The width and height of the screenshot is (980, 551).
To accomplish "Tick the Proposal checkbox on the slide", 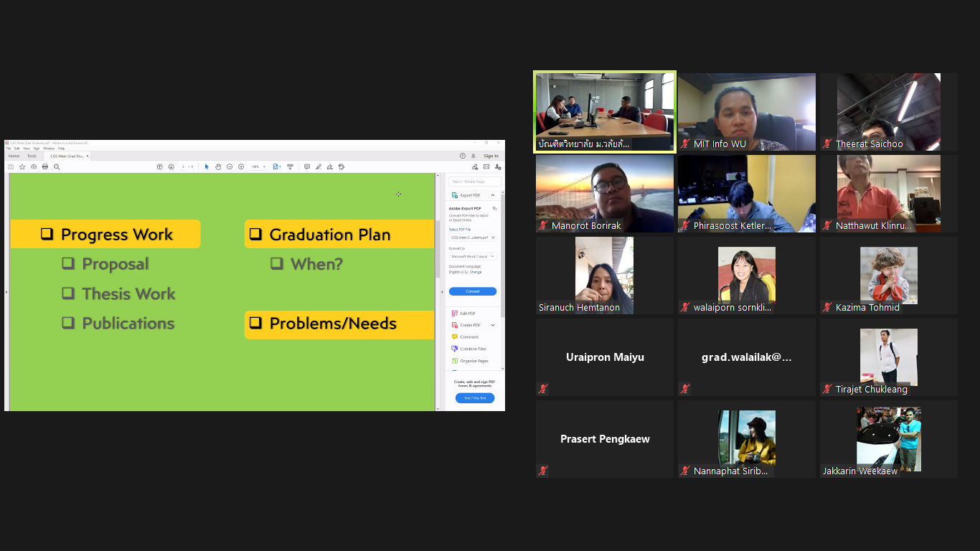I will [x=68, y=264].
